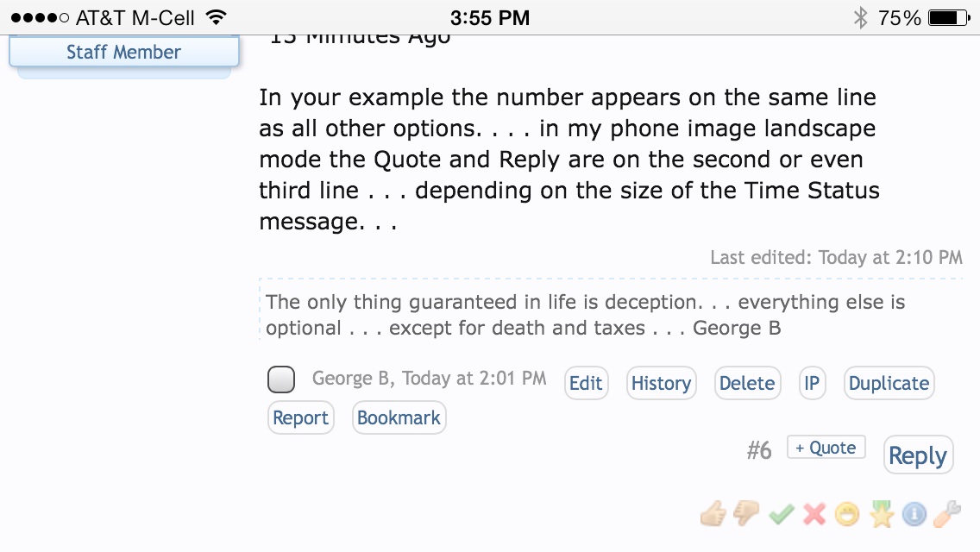Click the Edit post button
Viewport: 980px width, 552px height.
586,383
